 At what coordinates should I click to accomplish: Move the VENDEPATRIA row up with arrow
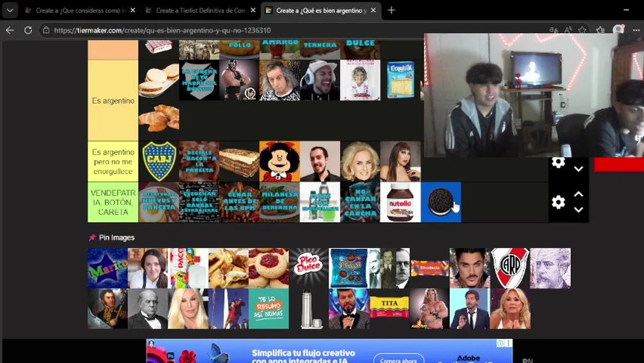tap(578, 194)
